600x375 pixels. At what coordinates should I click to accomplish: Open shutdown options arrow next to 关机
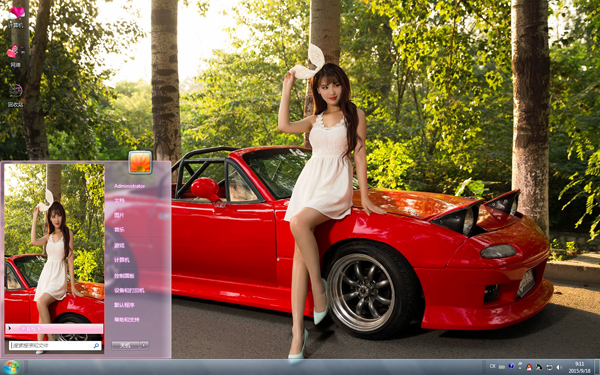click(x=144, y=345)
